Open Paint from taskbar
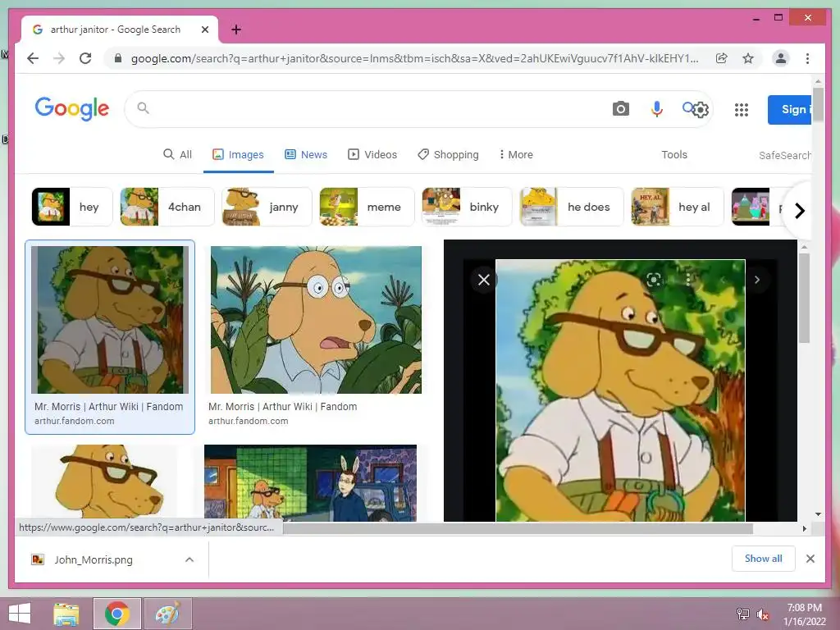840x630 pixels. [x=167, y=614]
